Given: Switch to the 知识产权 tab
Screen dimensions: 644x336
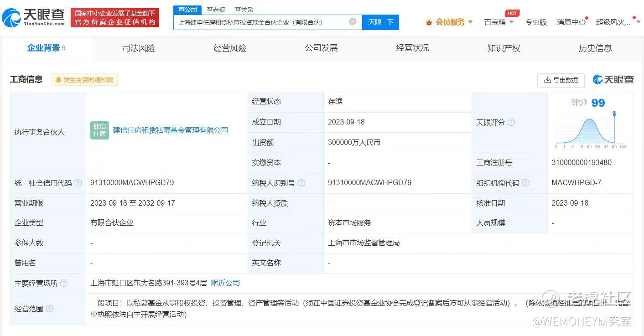Looking at the screenshot, I should coord(504,48).
